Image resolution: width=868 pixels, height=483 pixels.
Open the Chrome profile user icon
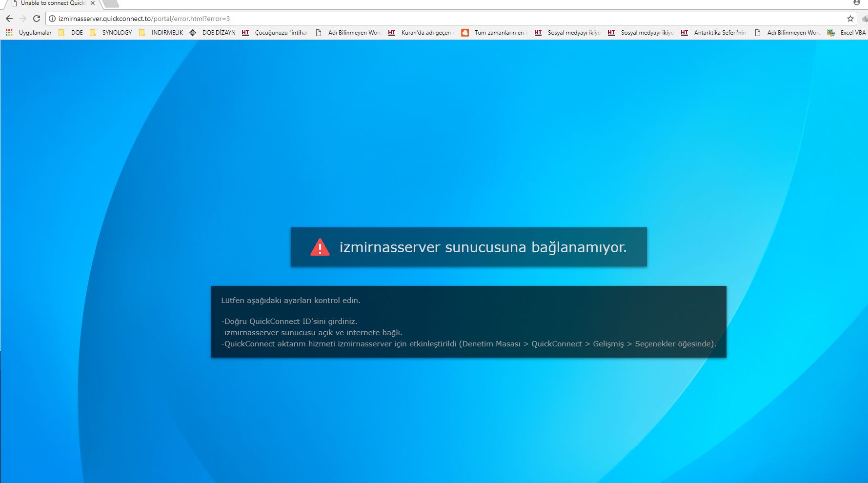(x=856, y=3)
